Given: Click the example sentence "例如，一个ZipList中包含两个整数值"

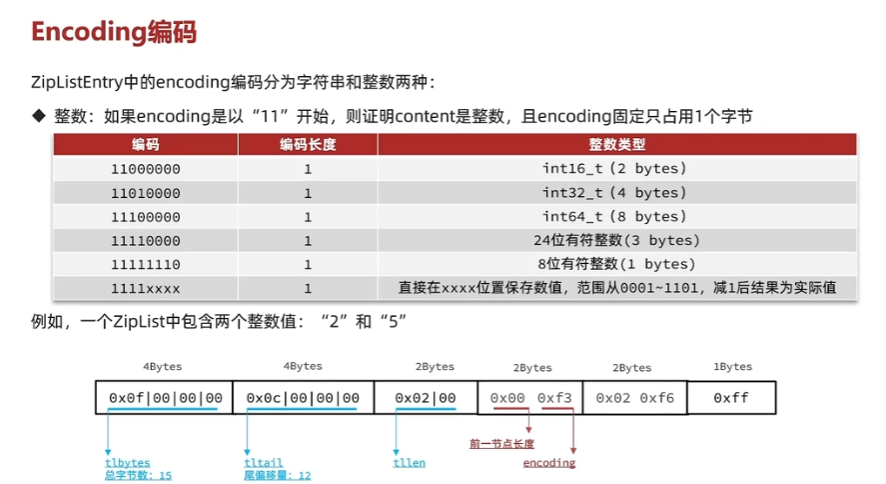Looking at the screenshot, I should (x=219, y=322).
